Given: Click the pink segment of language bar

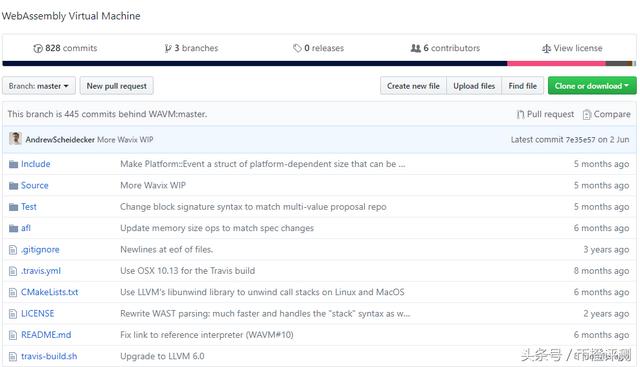Looking at the screenshot, I should click(556, 63).
